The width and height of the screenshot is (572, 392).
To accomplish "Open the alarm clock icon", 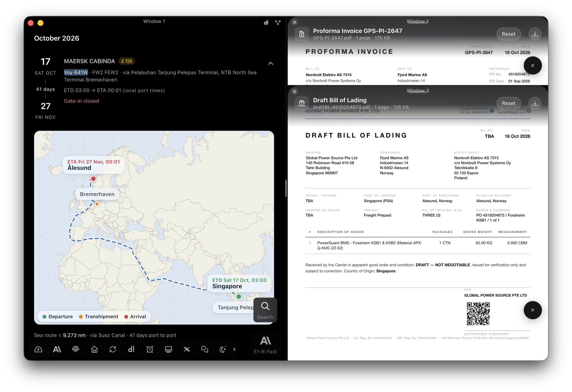I will point(150,349).
